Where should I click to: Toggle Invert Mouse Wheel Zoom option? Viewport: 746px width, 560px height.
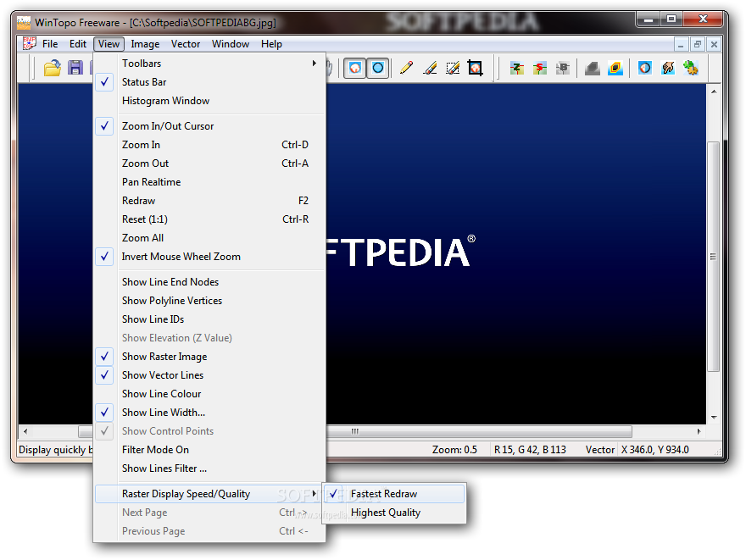[209, 257]
